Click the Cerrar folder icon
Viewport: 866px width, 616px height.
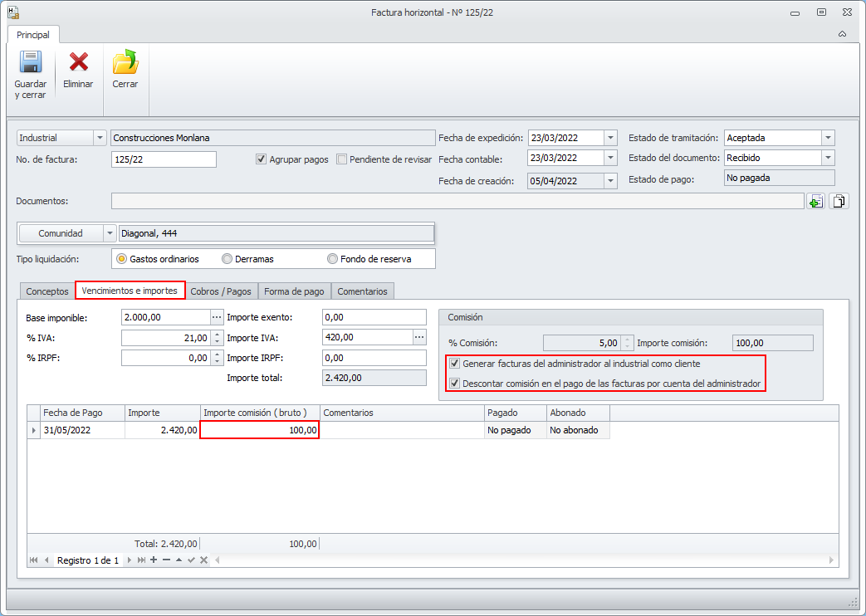pyautogui.click(x=125, y=61)
